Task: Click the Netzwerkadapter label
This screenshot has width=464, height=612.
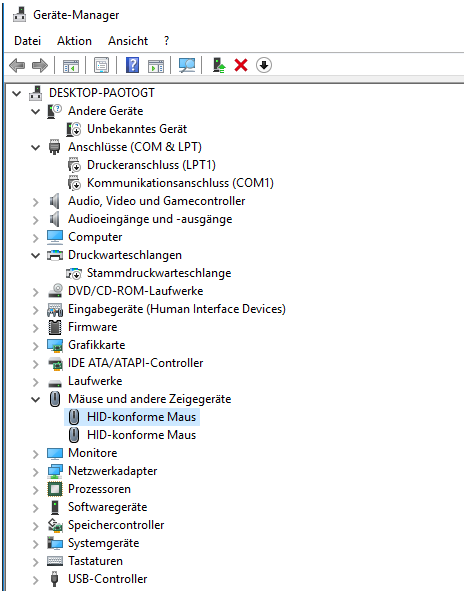Action: click(113, 471)
